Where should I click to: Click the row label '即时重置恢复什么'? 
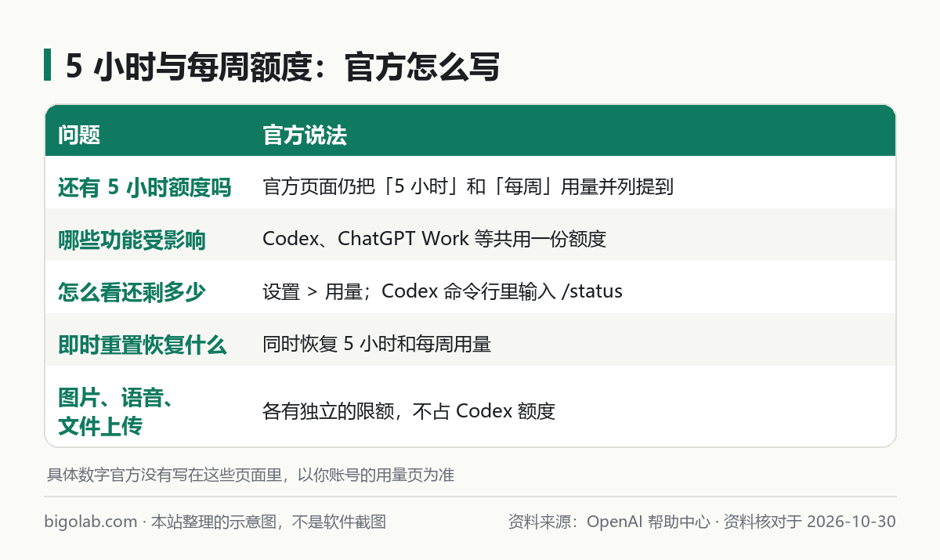(x=143, y=345)
